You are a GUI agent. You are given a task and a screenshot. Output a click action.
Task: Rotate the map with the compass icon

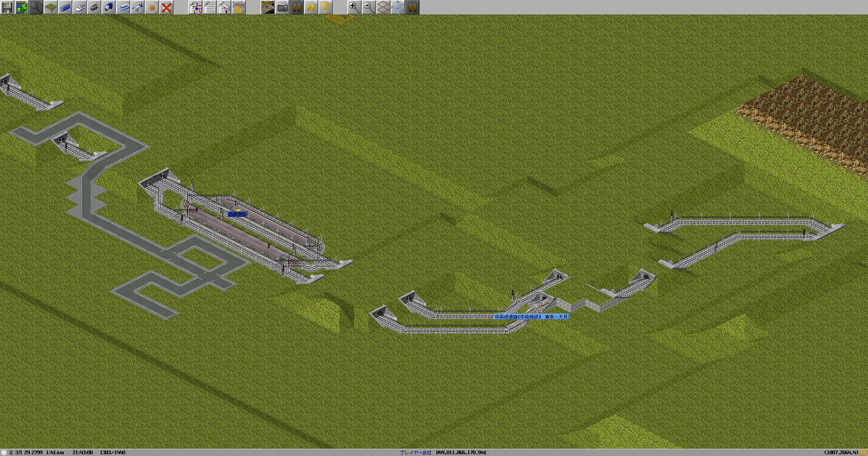click(398, 7)
